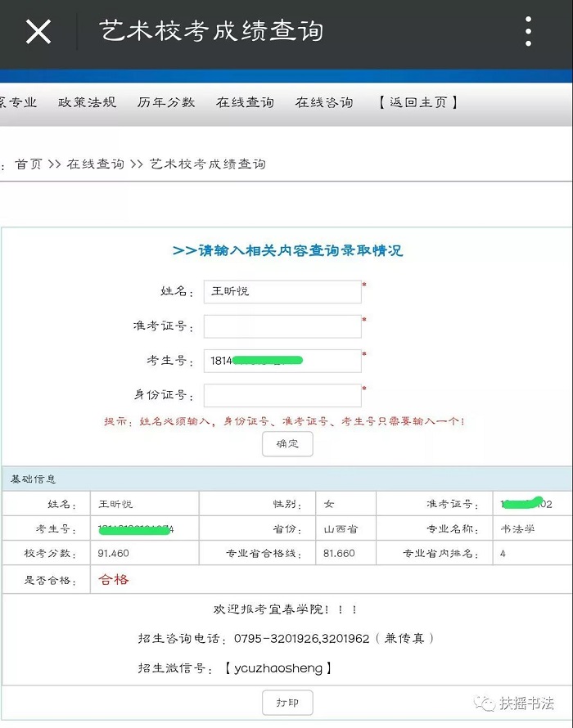The image size is (573, 728).
Task: Click the 扶摇书法 WeChat watermark icon
Action: [487, 703]
